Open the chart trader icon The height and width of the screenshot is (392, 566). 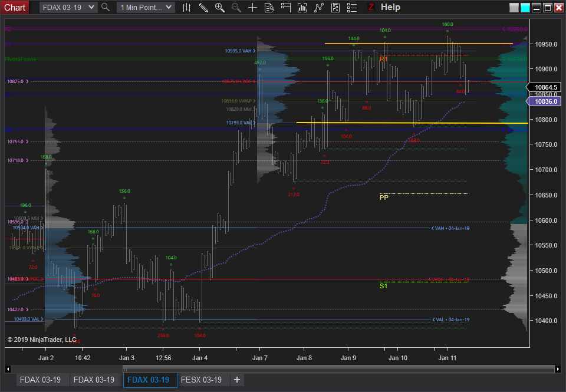(286, 7)
